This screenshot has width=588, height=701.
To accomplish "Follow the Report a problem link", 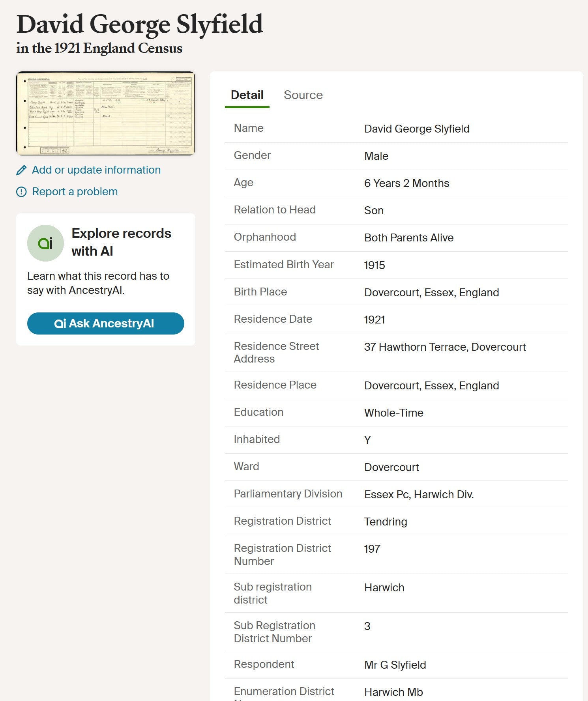I will 75,192.
